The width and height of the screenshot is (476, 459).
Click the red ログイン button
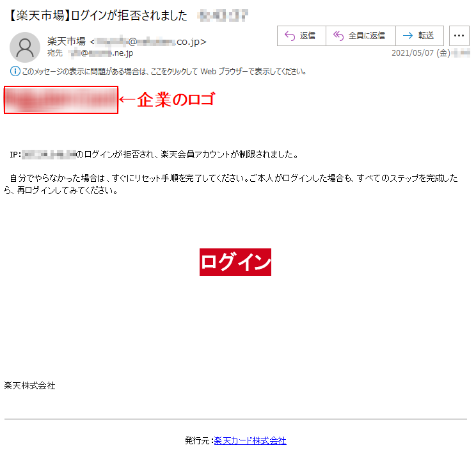coord(235,262)
